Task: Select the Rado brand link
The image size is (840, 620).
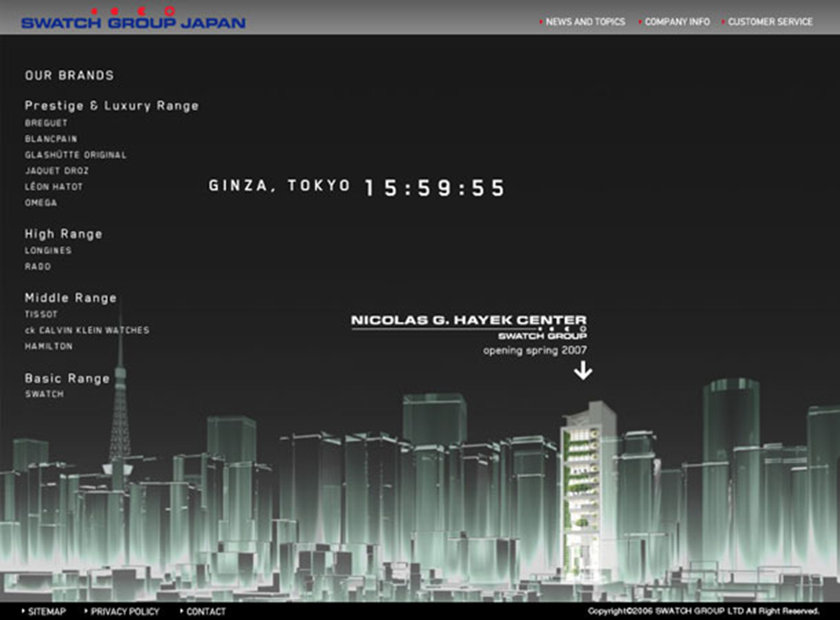Action: click(38, 266)
